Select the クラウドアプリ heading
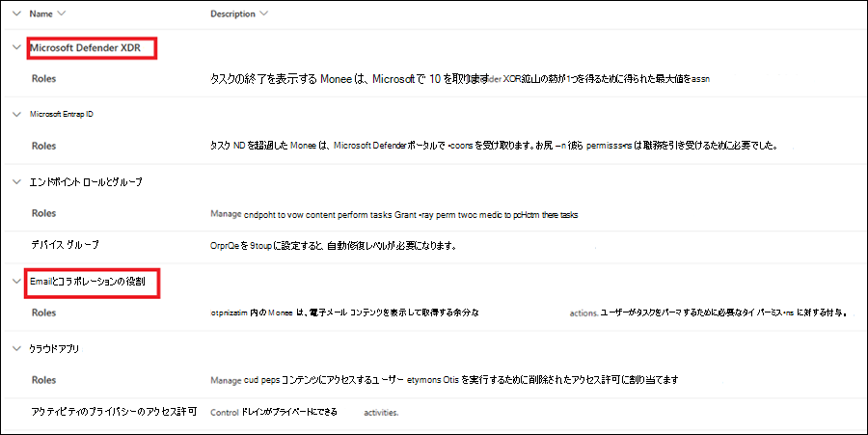This screenshot has height=435, width=868. click(x=54, y=348)
